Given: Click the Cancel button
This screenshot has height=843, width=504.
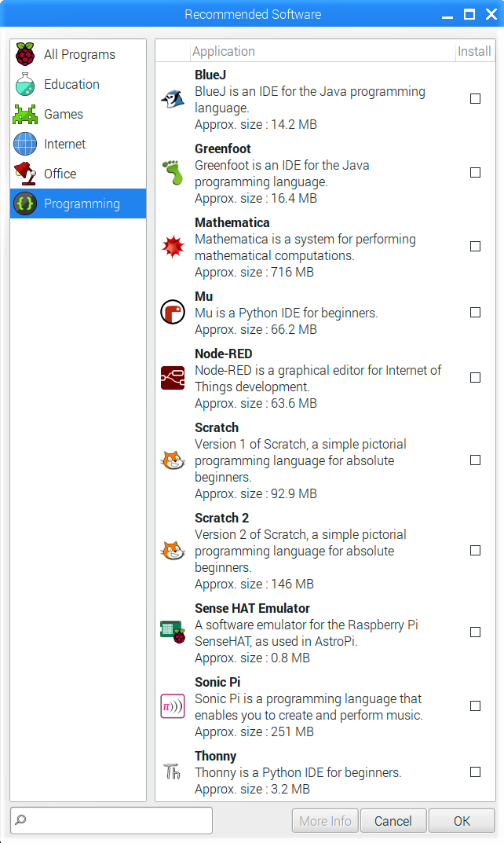Looking at the screenshot, I should click(x=393, y=821).
